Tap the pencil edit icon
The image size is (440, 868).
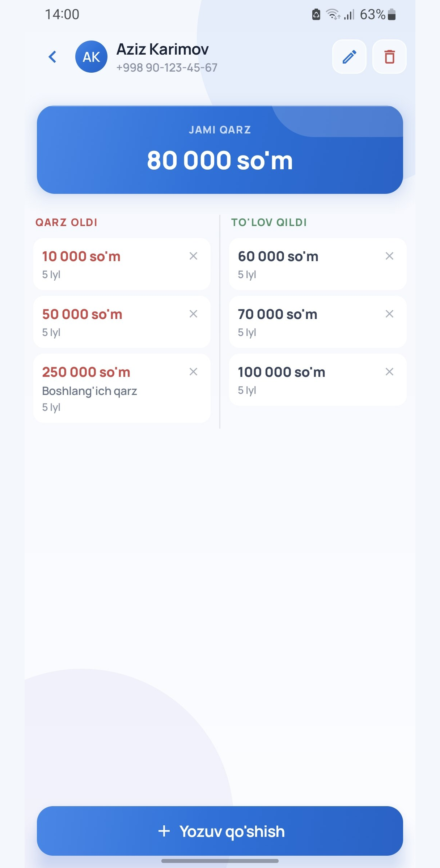coord(349,57)
